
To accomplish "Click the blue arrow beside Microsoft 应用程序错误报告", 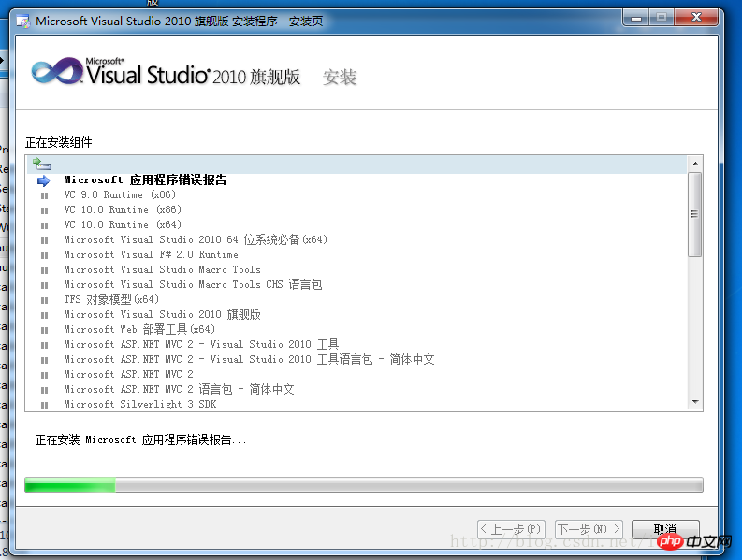I will [44, 180].
